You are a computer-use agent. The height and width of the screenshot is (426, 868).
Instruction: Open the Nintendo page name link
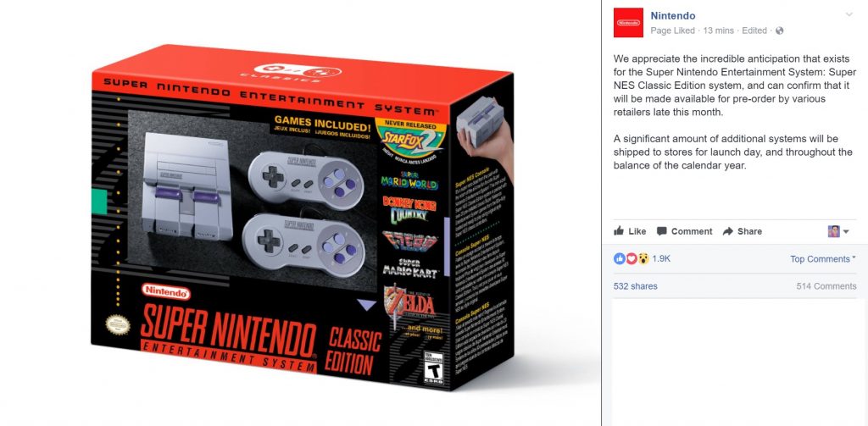[672, 16]
